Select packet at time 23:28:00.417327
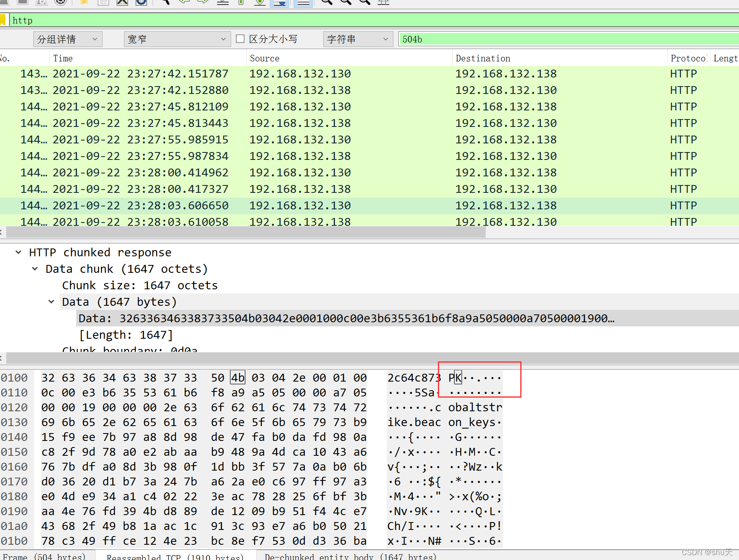This screenshot has height=560, width=739. [x=369, y=189]
